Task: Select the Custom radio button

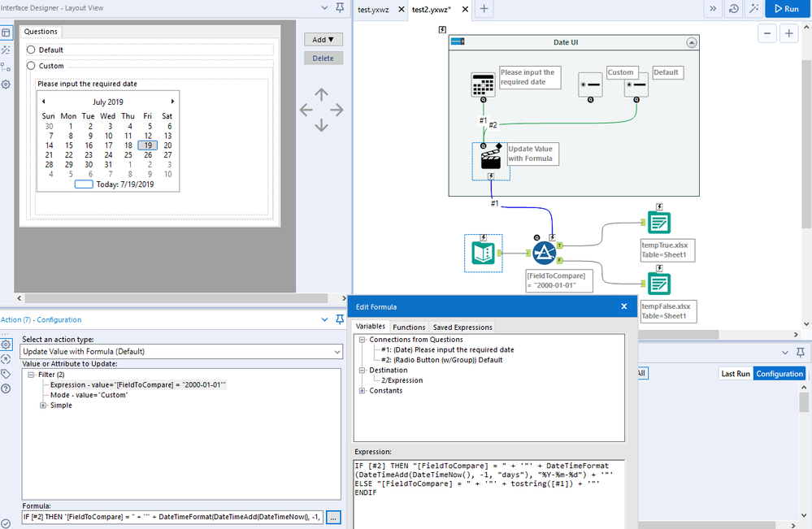Action: point(32,66)
